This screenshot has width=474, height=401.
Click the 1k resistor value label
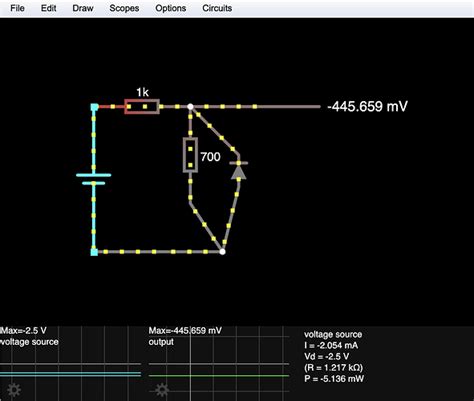point(142,92)
